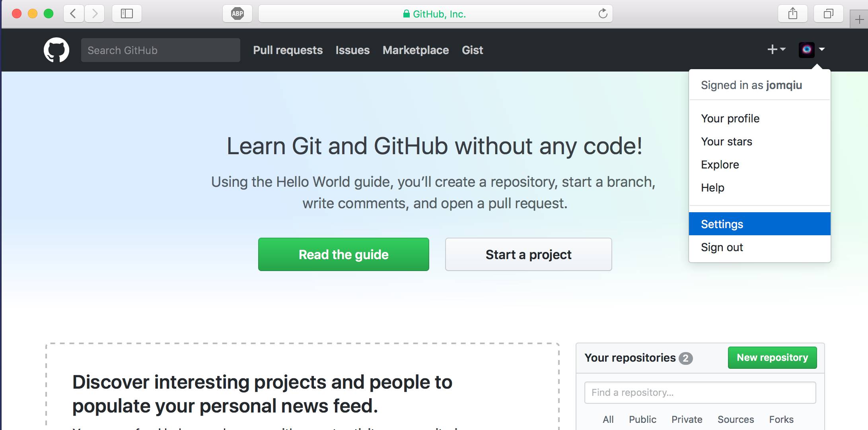Click the GitHub Octocat logo icon

(56, 50)
